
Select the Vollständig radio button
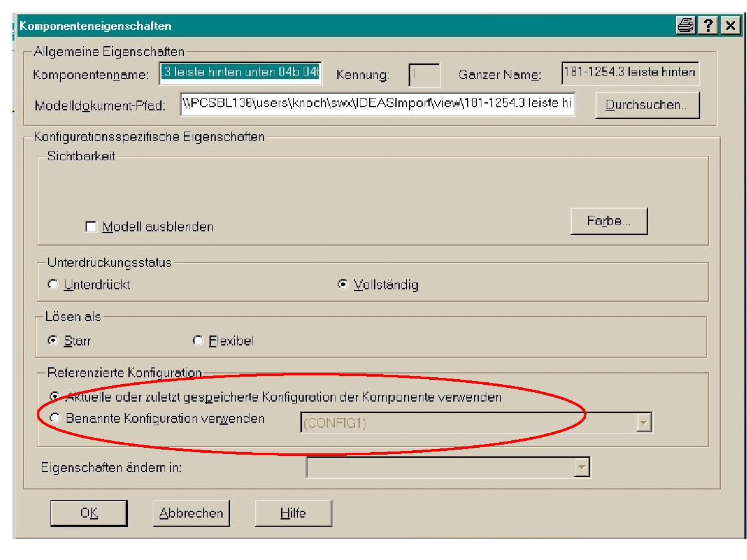click(x=342, y=284)
